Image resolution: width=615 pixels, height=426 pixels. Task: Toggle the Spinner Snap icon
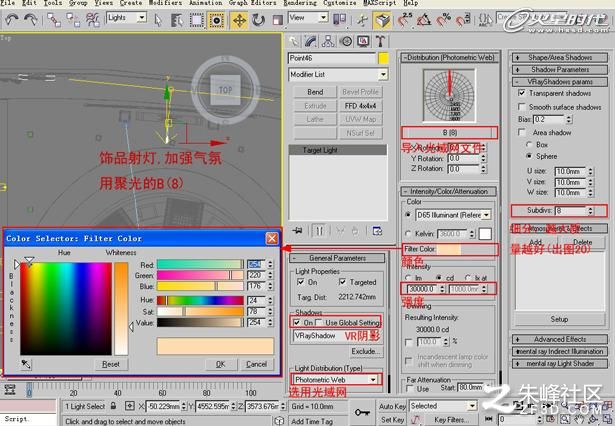tap(462, 20)
